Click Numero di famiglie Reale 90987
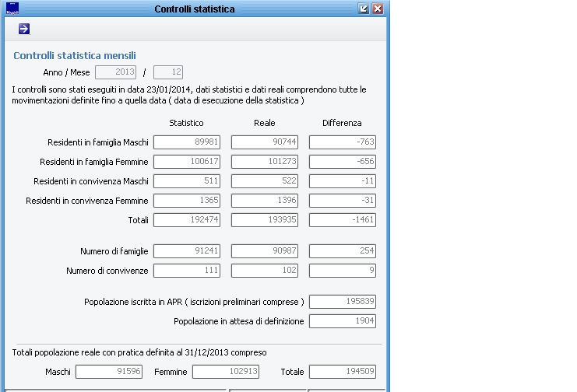This screenshot has width=577, height=392. point(265,251)
